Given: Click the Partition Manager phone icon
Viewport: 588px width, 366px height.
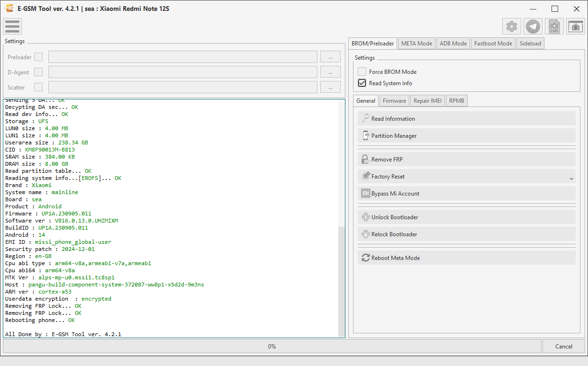Looking at the screenshot, I should point(366,135).
